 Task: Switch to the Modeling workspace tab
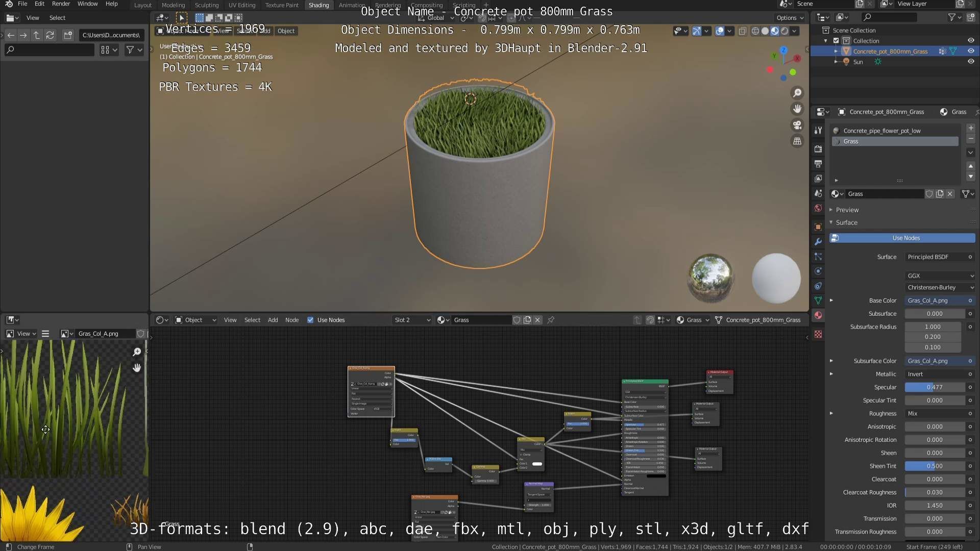tap(173, 5)
